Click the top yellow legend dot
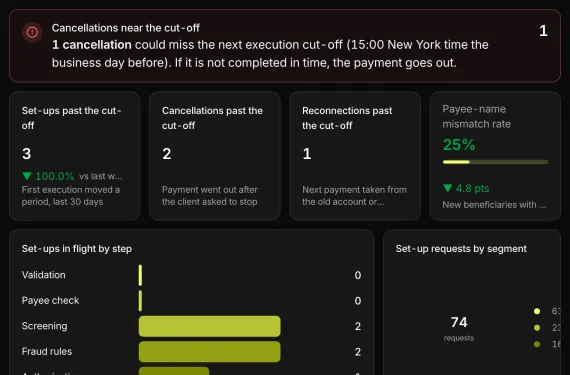Image resolution: width=570 pixels, height=375 pixels. click(537, 311)
